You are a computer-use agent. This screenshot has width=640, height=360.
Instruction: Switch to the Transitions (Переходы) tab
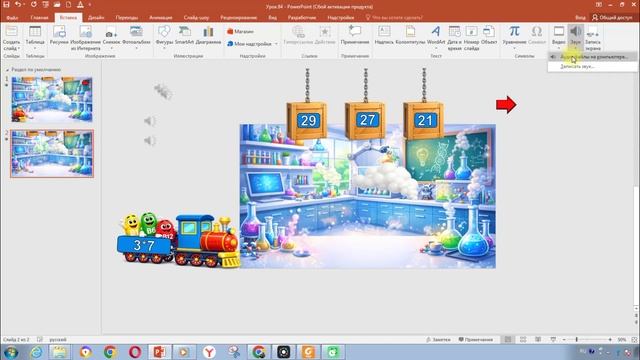pos(127,18)
